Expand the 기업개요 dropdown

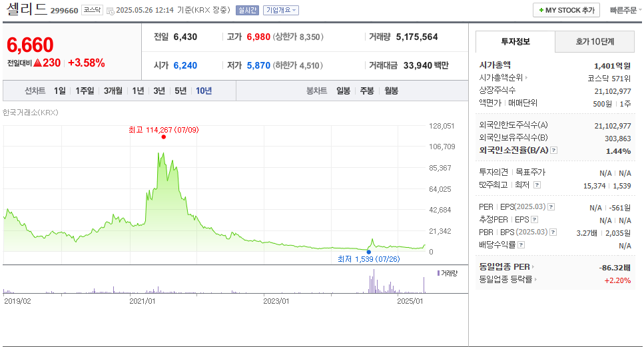(281, 10)
